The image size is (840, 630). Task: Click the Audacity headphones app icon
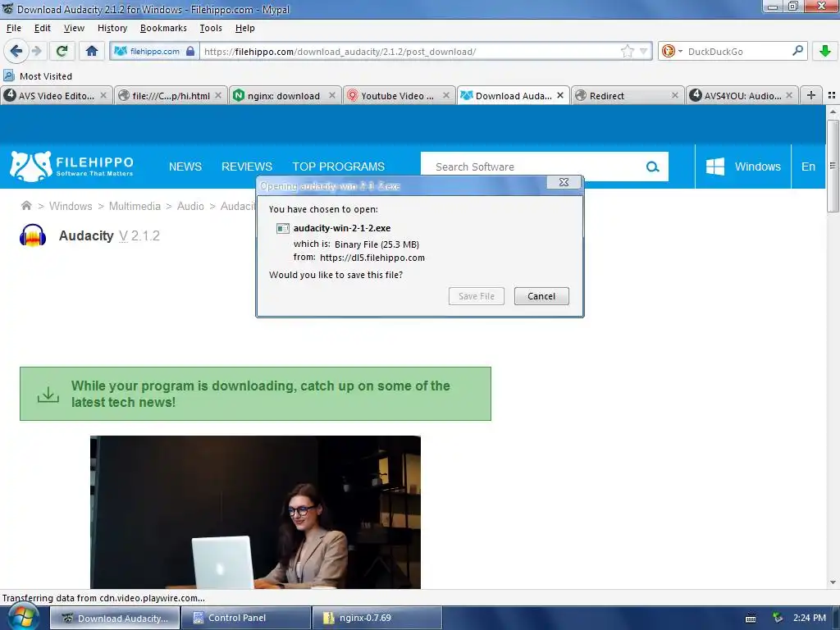point(33,235)
